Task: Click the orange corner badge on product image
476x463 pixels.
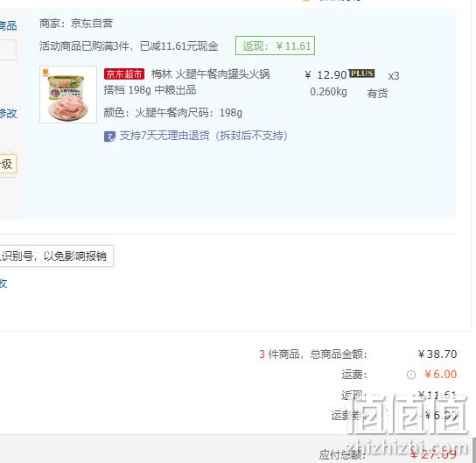Action: 45,73
